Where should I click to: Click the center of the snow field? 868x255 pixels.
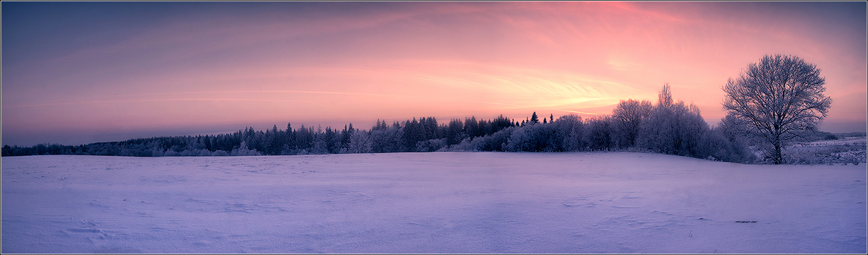434,197
